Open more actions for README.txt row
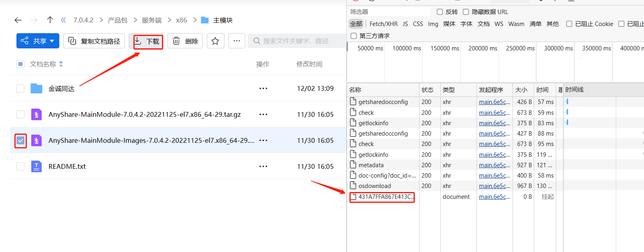The width and height of the screenshot is (644, 252). tap(263, 166)
